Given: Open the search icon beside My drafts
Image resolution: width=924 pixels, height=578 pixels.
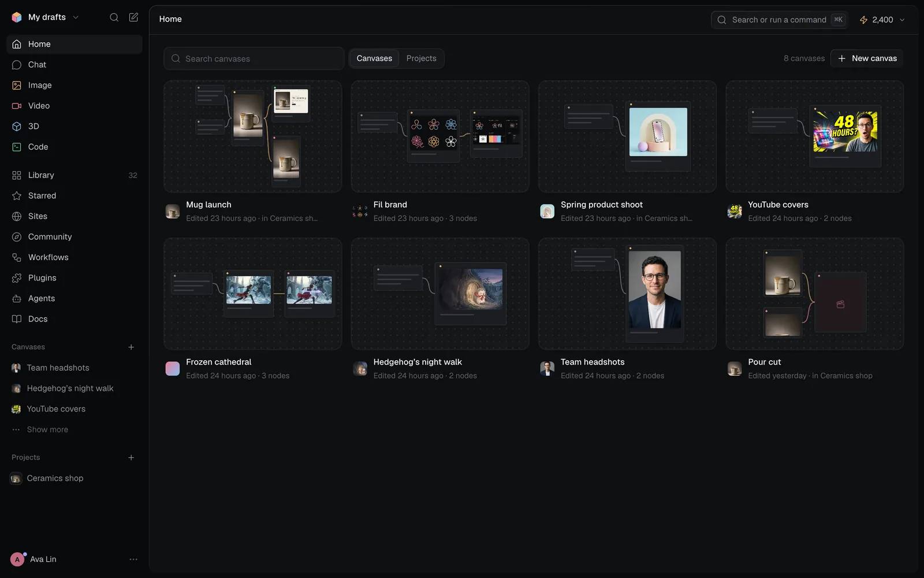Looking at the screenshot, I should [x=114, y=17].
